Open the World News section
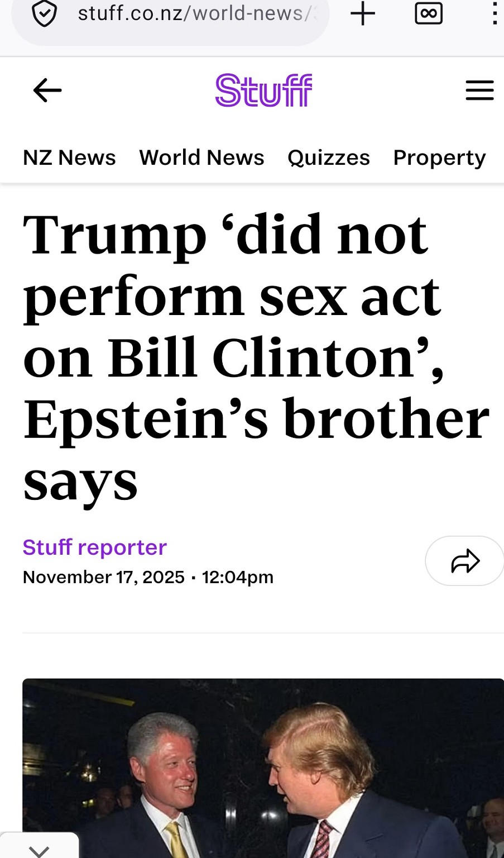This screenshot has width=504, height=858. point(201,158)
